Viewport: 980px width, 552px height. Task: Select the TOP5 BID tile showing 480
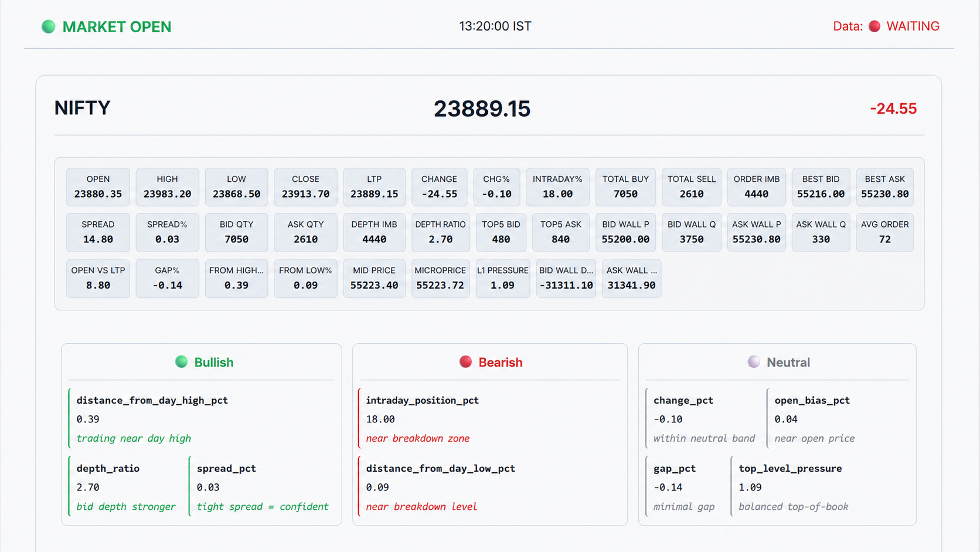click(501, 232)
